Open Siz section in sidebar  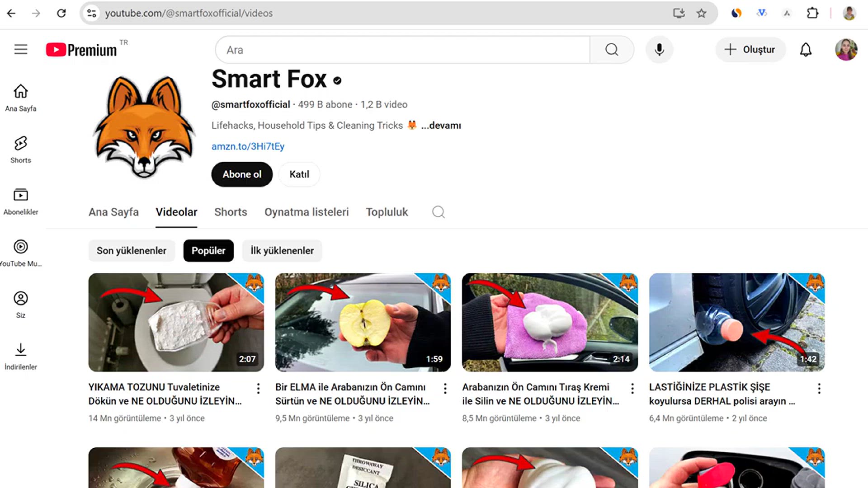tap(21, 305)
